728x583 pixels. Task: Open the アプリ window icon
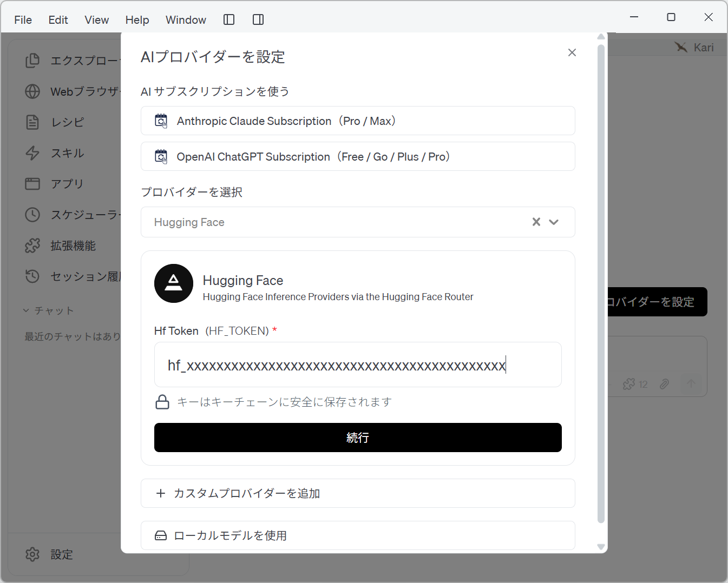(32, 184)
